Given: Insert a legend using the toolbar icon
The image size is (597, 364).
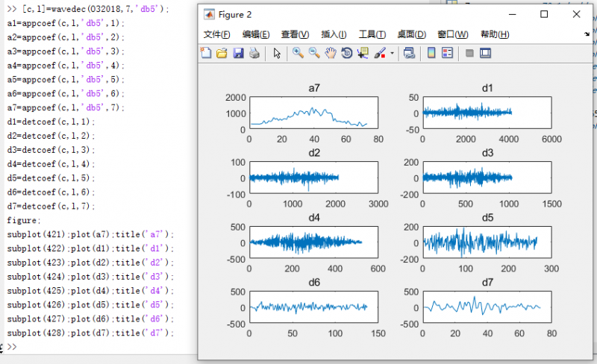Looking at the screenshot, I should (x=448, y=53).
